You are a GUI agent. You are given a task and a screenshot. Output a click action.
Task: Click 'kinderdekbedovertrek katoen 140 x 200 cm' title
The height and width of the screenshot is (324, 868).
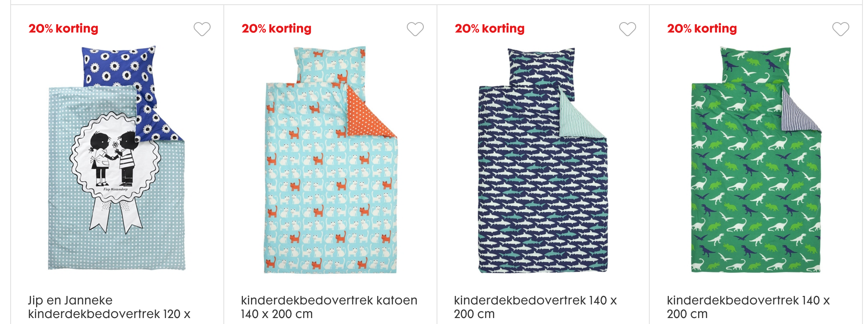(329, 307)
